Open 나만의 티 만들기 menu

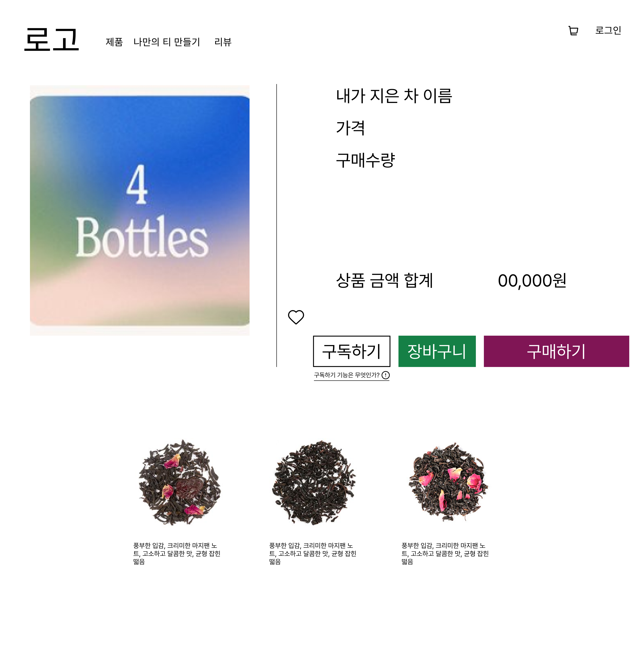(167, 42)
